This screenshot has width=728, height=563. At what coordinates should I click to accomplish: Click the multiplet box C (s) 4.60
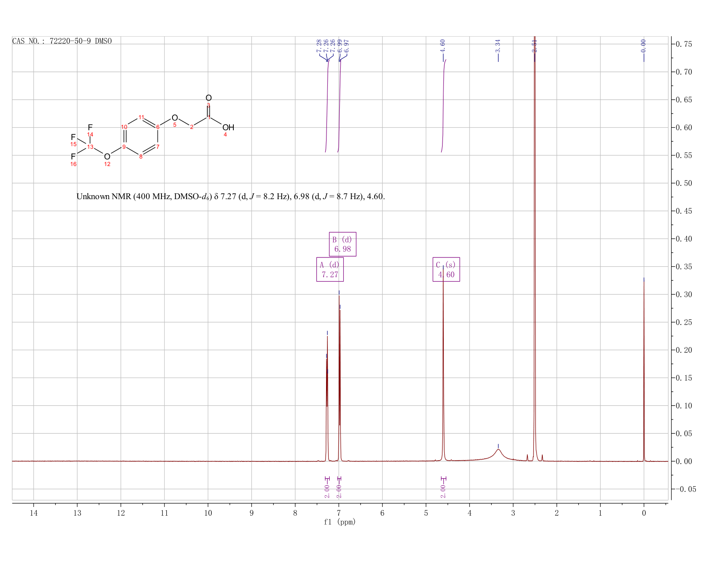pyautogui.click(x=446, y=269)
